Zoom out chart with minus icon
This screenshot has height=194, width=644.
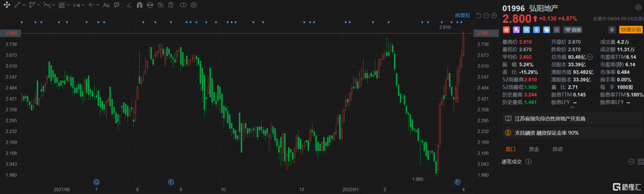coord(486,16)
